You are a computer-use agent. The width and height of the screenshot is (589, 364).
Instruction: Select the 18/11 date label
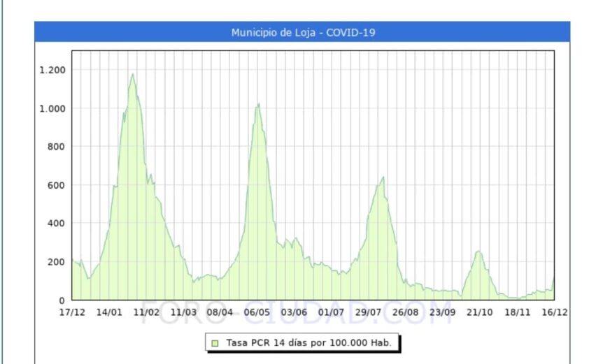click(518, 312)
